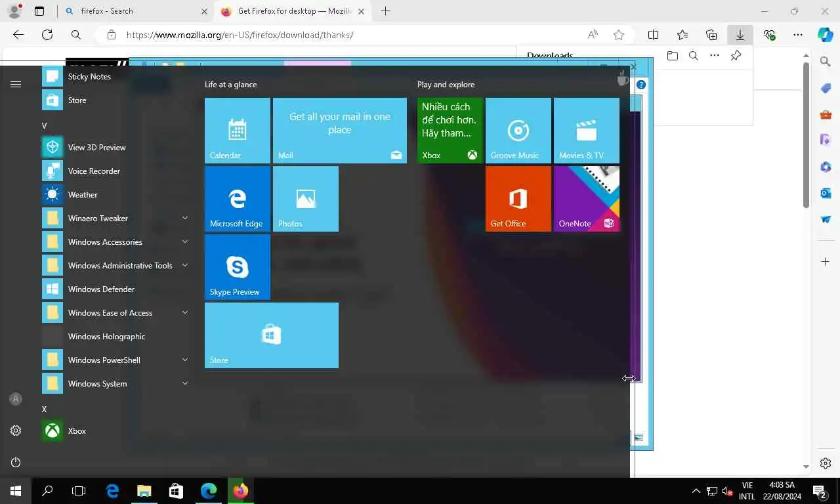
Task: Expand Windows Accessories folder
Action: [115, 242]
